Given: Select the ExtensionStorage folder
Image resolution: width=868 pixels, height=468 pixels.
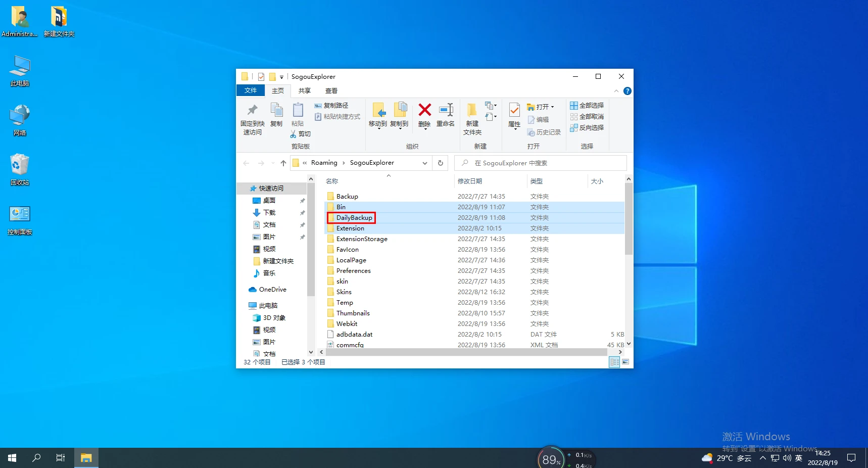Looking at the screenshot, I should 362,239.
